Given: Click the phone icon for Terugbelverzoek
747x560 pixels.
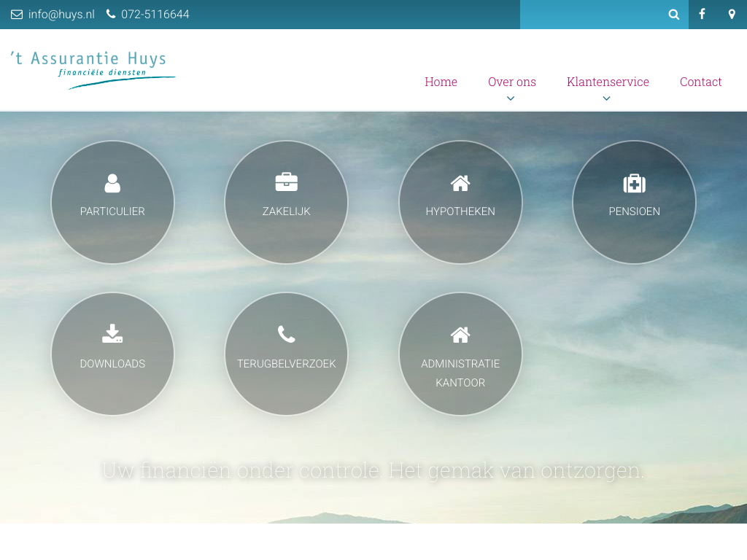Looking at the screenshot, I should 286,334.
